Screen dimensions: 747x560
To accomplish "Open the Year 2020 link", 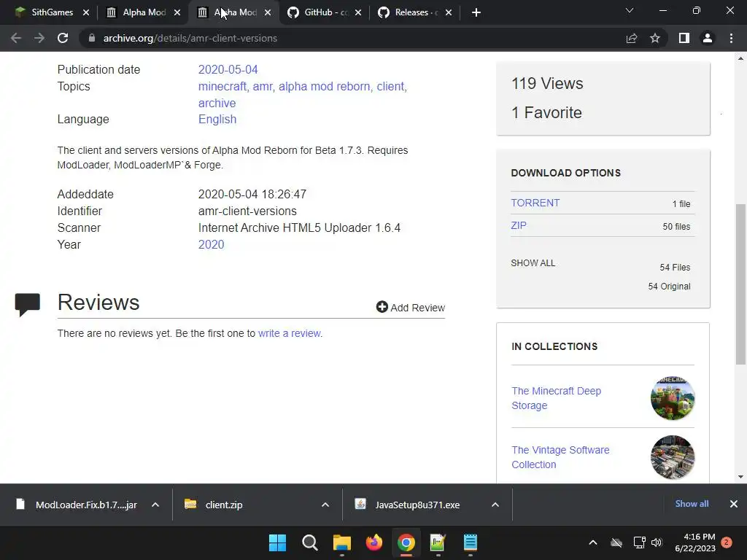I will (x=211, y=244).
